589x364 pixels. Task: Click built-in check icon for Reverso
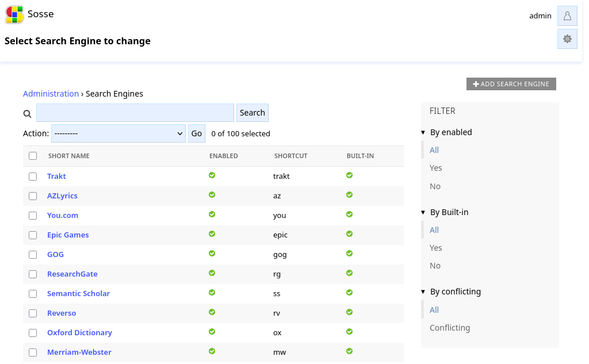tap(349, 312)
